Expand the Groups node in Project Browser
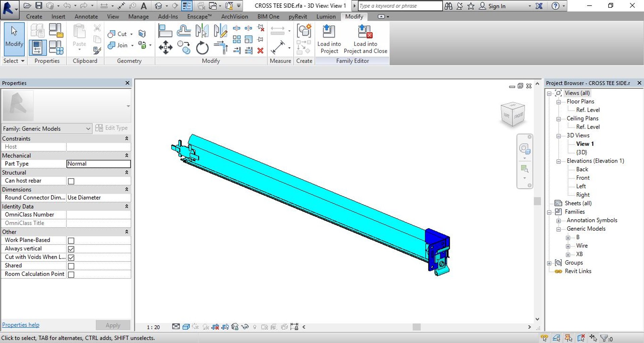 pos(549,263)
